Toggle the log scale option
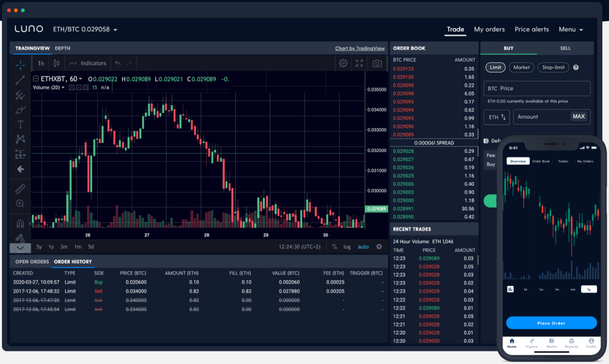The image size is (609, 364). tap(347, 247)
